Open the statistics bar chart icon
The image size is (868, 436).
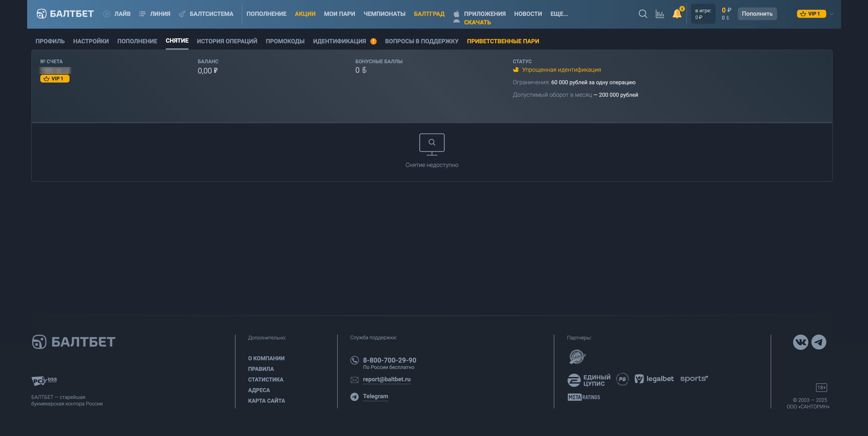pos(660,14)
